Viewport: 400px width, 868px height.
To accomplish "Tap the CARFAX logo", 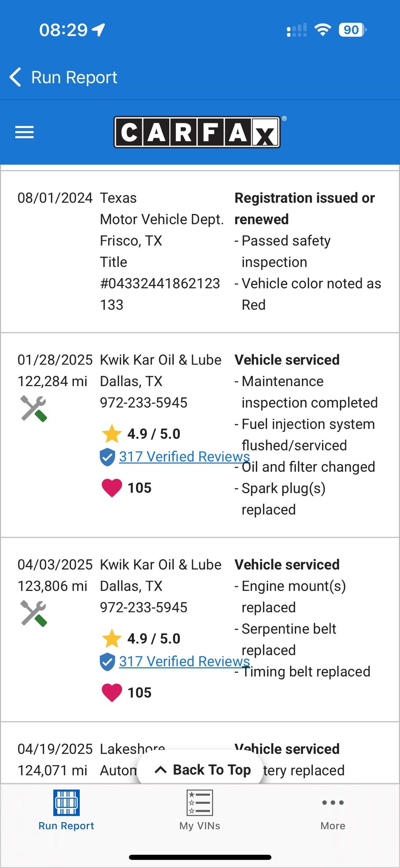I will tap(197, 132).
